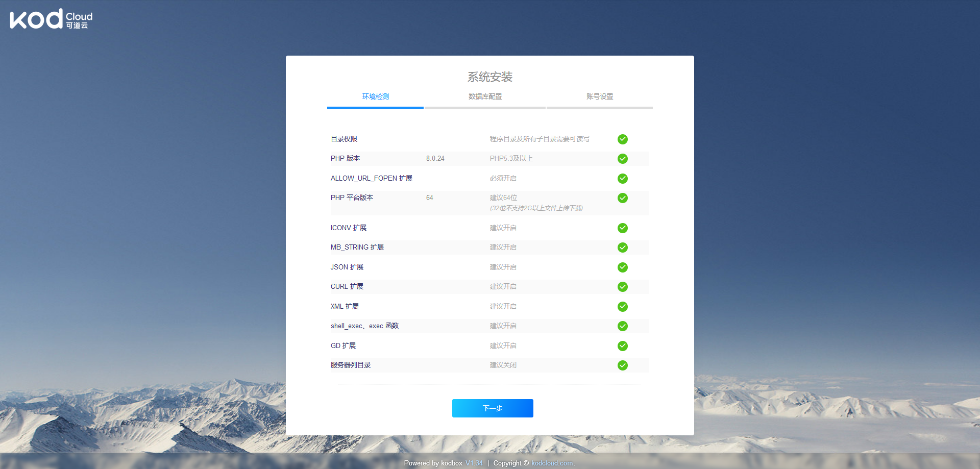Viewport: 980px width, 469px height.
Task: Click the green check beside 目录权限
Action: pos(623,139)
